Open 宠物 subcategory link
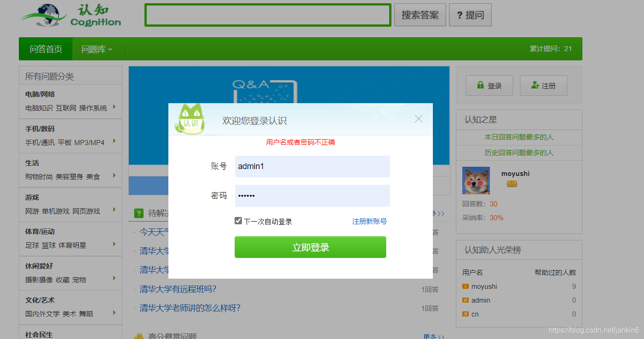The height and width of the screenshot is (339, 644). tap(79, 280)
